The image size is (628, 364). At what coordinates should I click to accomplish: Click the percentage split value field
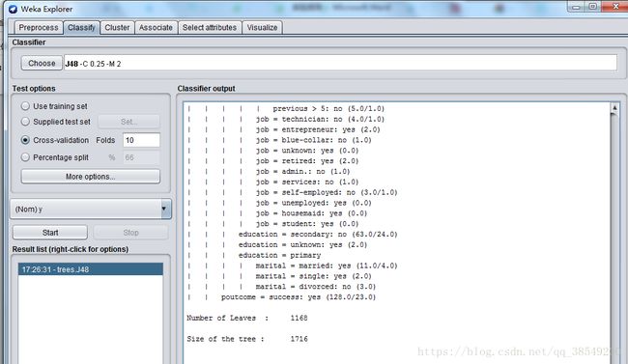[141, 157]
